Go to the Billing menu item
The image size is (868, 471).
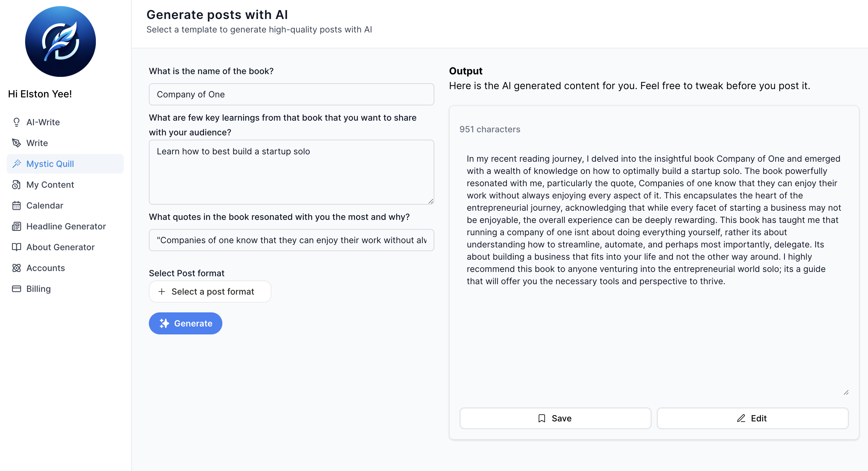tap(38, 289)
